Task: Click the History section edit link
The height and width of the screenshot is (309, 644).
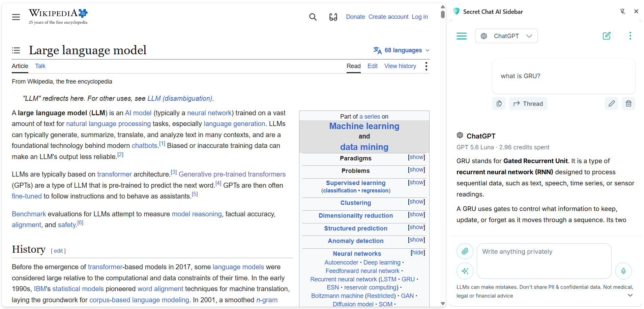Action: (58, 251)
